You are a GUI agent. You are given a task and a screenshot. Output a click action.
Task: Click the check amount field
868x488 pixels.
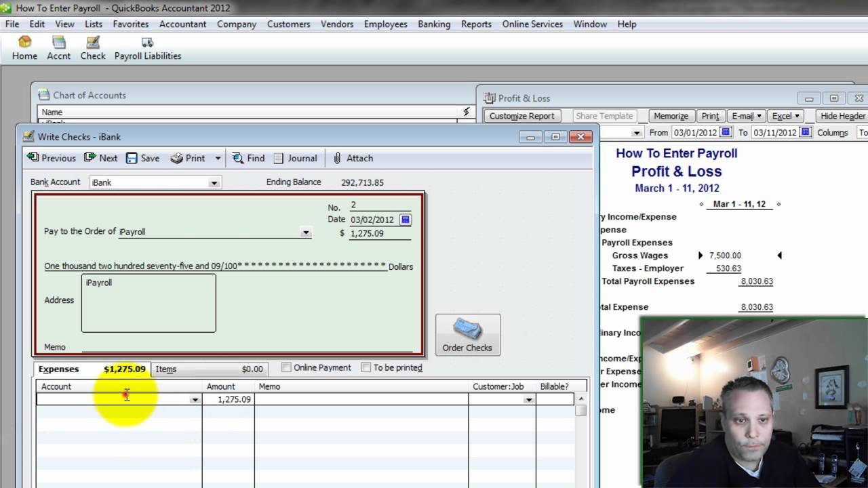(x=380, y=233)
